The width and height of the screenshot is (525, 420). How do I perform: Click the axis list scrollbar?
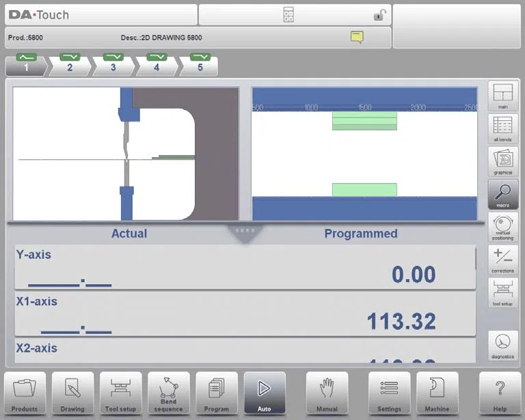476,258
